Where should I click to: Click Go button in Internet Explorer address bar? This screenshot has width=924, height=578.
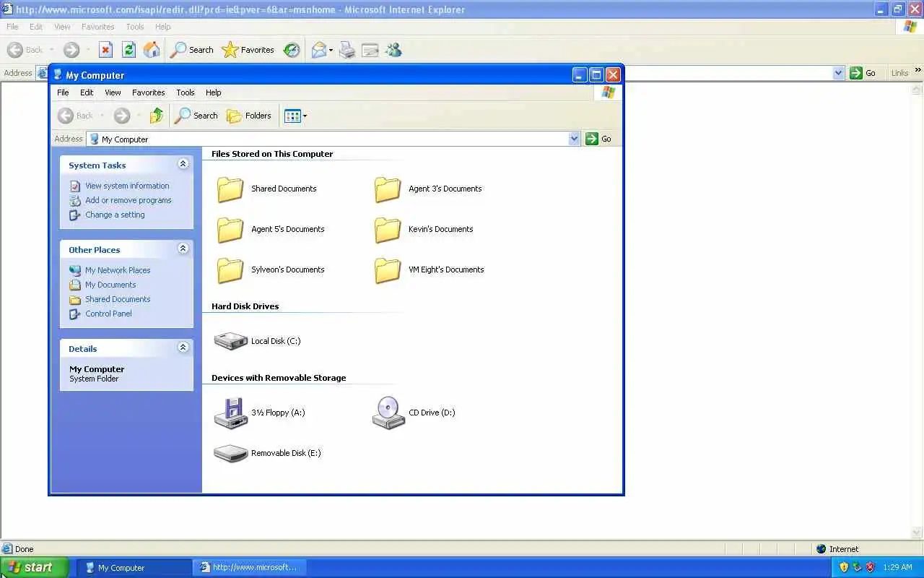click(863, 73)
